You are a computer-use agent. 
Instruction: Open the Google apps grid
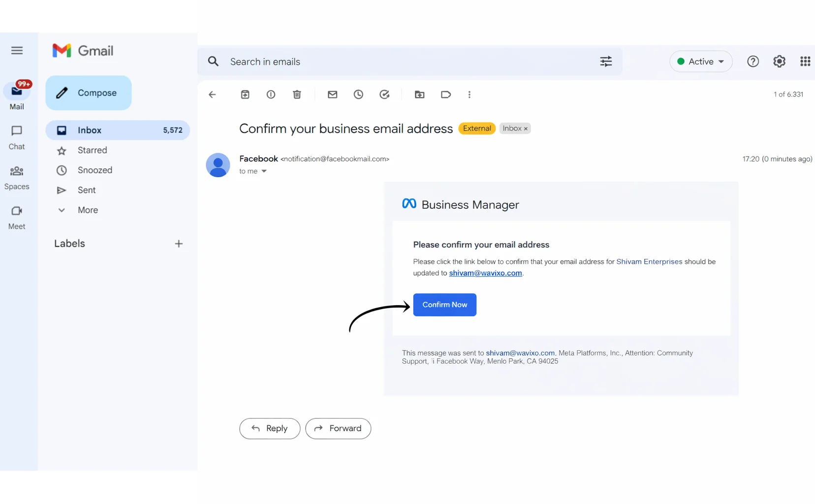point(805,61)
